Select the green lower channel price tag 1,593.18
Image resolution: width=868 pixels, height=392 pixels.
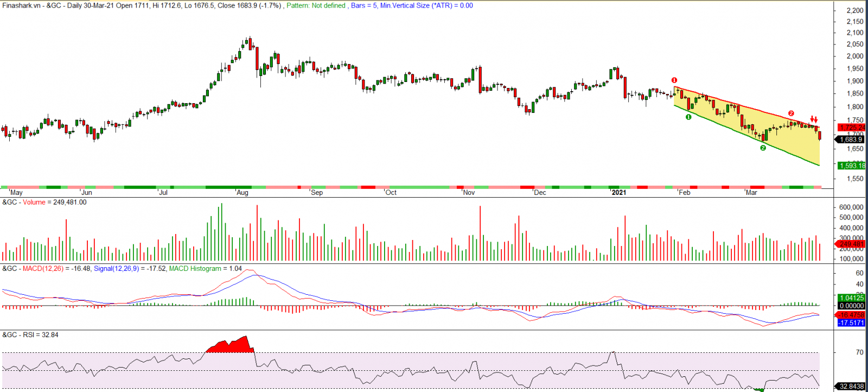[852, 166]
